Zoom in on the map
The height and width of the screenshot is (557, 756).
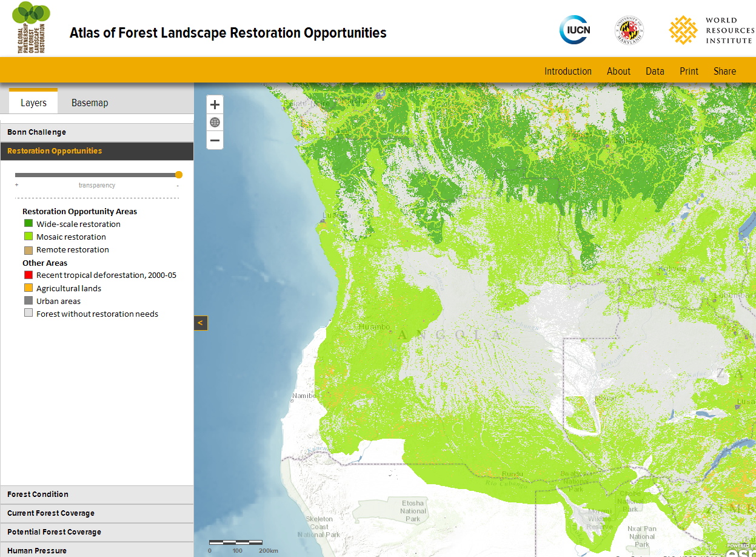pyautogui.click(x=215, y=104)
